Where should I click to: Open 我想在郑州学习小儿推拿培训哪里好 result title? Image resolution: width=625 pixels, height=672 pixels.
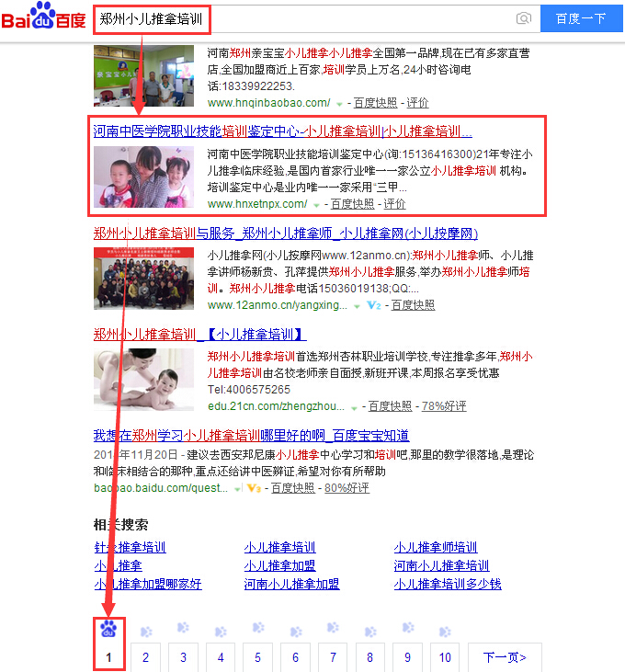[x=252, y=436]
